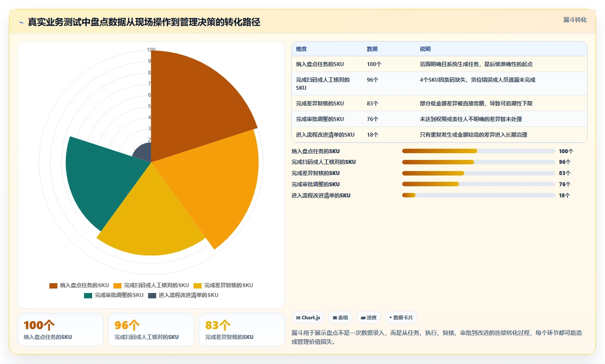The width and height of the screenshot is (605, 364).
Task: Select the 表格 tag
Action: (340, 318)
